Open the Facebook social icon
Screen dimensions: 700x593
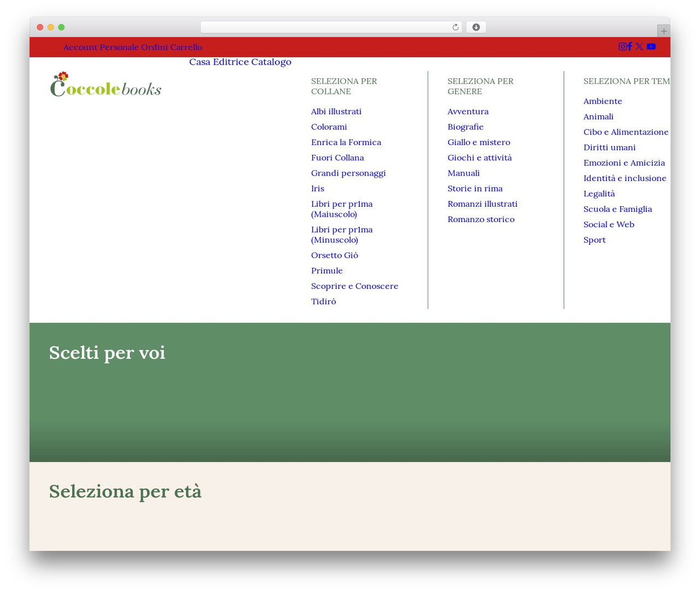[629, 46]
